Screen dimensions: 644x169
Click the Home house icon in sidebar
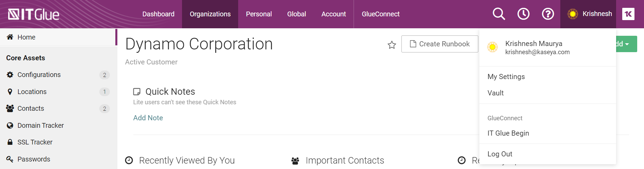10,37
